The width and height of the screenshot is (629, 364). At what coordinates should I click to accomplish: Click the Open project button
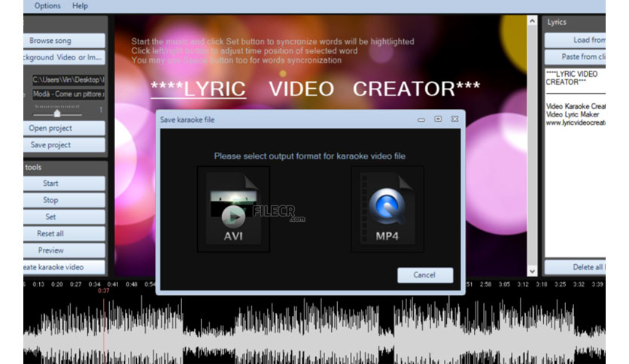pyautogui.click(x=64, y=129)
